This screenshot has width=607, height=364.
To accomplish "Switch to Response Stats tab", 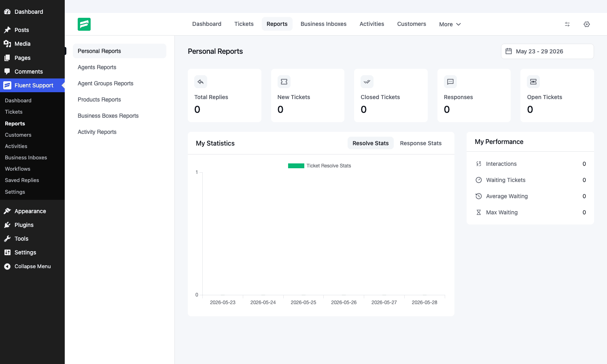I will tap(421, 143).
